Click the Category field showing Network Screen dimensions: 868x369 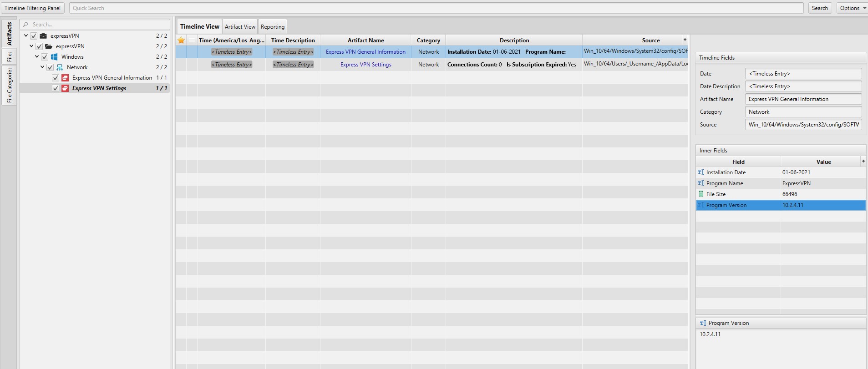tap(803, 112)
